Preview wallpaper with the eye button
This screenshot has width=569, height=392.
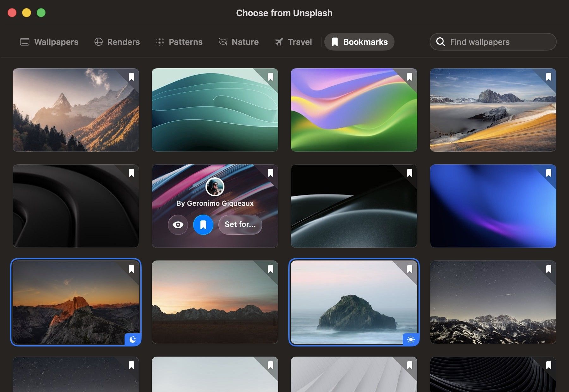pos(178,225)
